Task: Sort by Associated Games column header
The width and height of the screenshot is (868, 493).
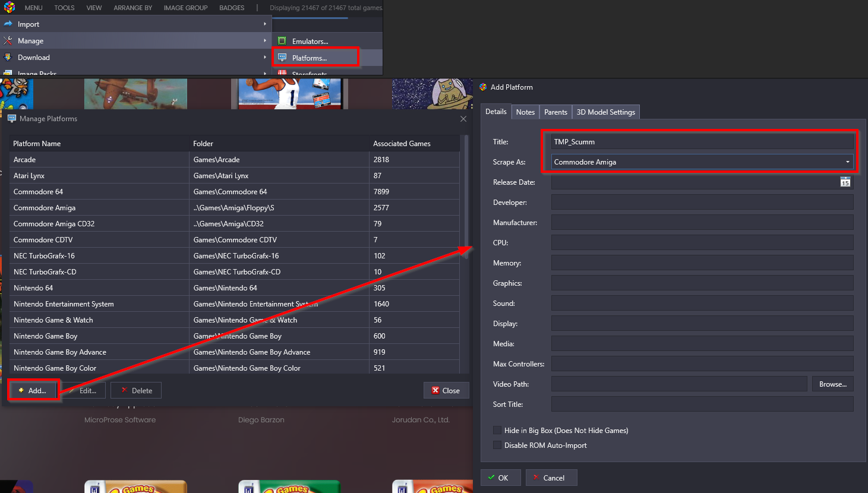Action: pos(414,143)
